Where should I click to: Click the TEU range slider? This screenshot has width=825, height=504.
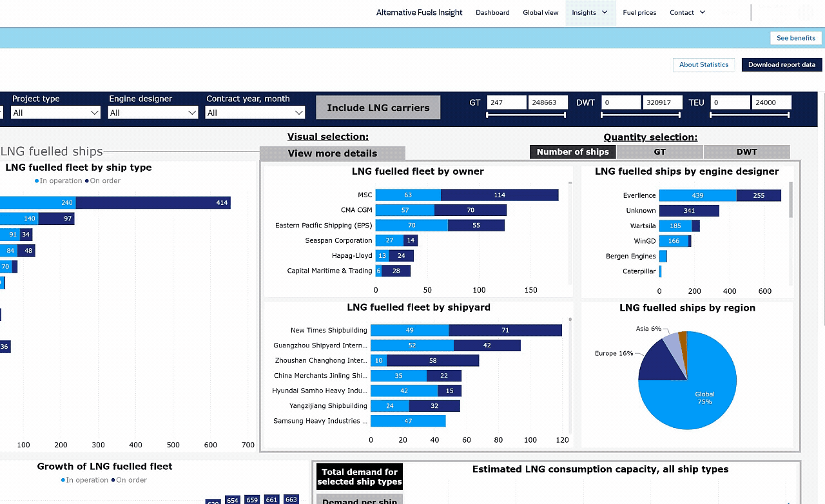[750, 115]
